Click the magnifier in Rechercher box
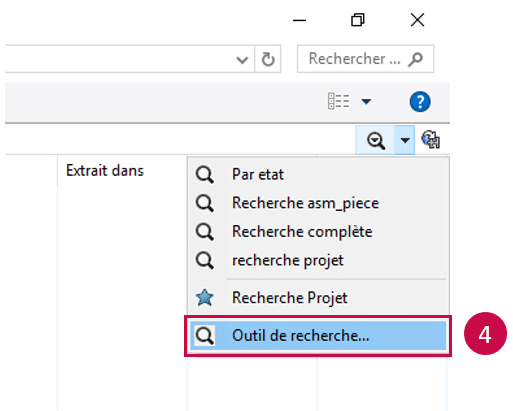The width and height of the screenshot is (513, 411). tap(416, 59)
